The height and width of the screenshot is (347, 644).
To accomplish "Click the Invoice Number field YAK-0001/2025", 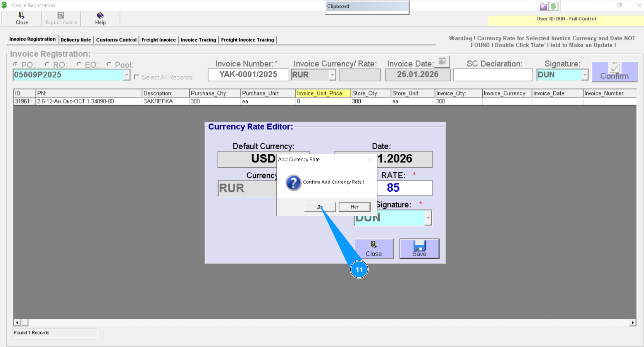I will [248, 75].
